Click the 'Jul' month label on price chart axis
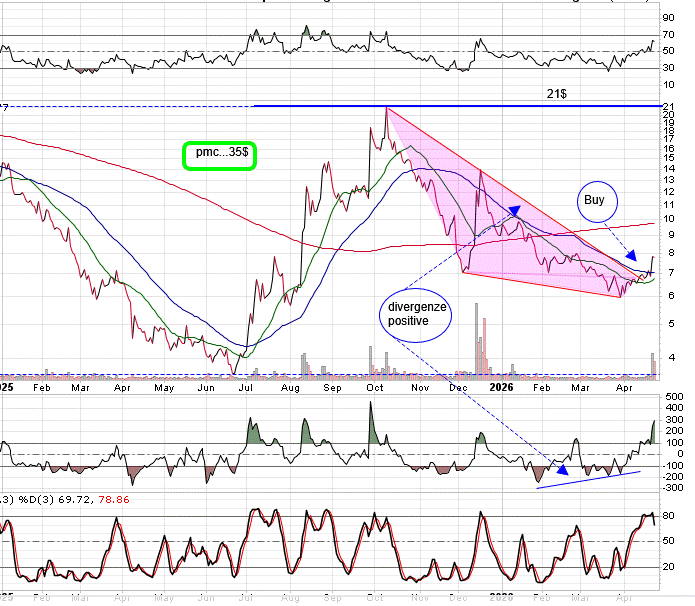The image size is (695, 606). [x=248, y=386]
